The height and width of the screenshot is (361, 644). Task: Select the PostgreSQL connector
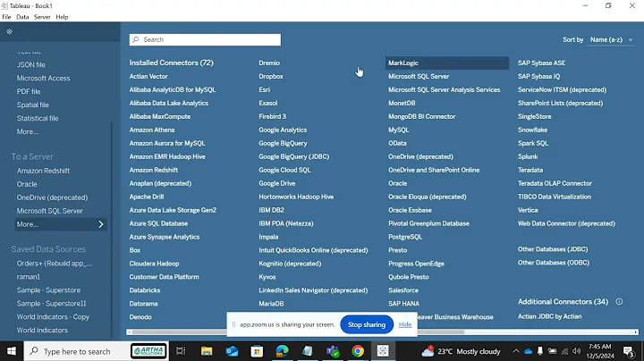(x=405, y=237)
